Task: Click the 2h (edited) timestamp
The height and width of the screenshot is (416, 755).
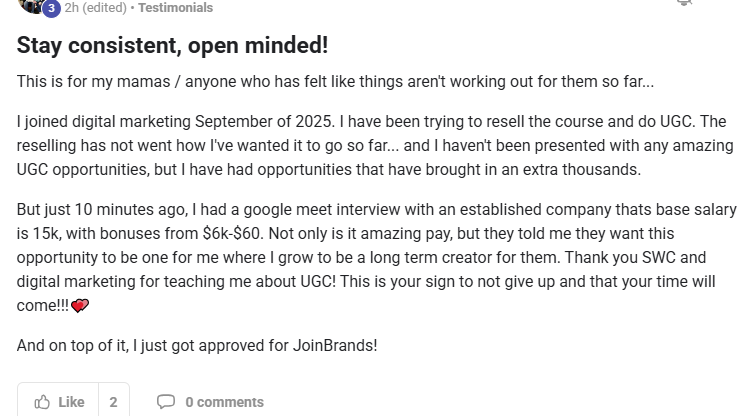Action: 96,8
